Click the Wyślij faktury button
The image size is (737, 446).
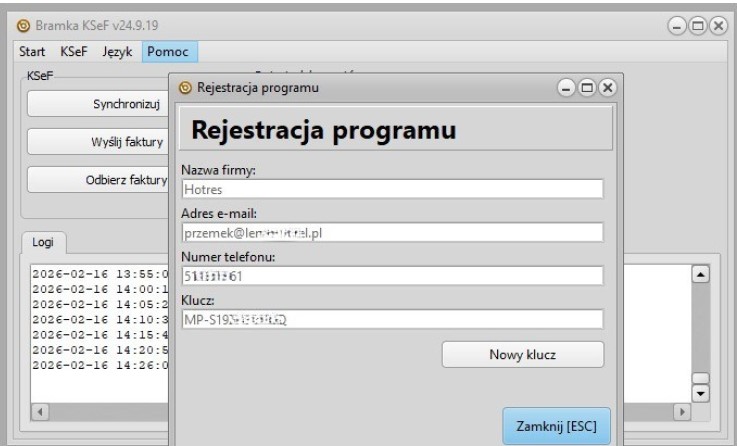click(x=98, y=141)
